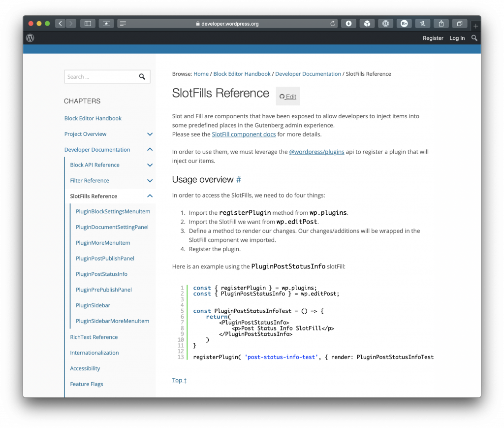
Task: Open PluginDocumentSettingPanel page
Action: coord(112,228)
